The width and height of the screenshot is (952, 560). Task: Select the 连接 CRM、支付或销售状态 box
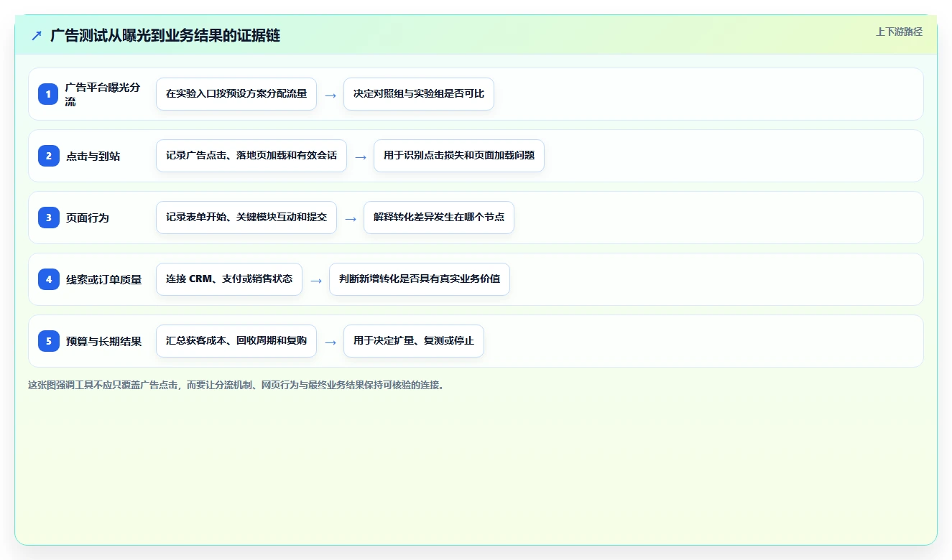[229, 279]
